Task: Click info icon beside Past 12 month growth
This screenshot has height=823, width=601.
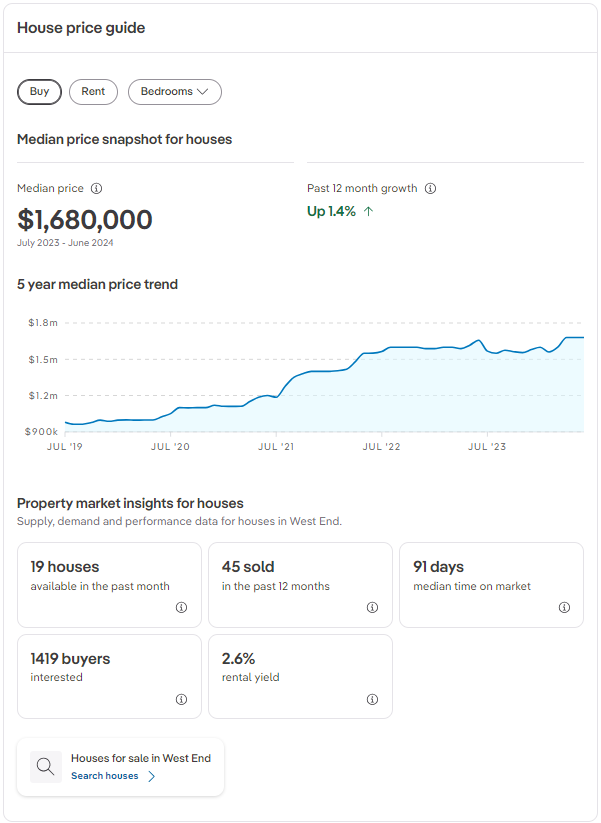Action: pos(430,188)
